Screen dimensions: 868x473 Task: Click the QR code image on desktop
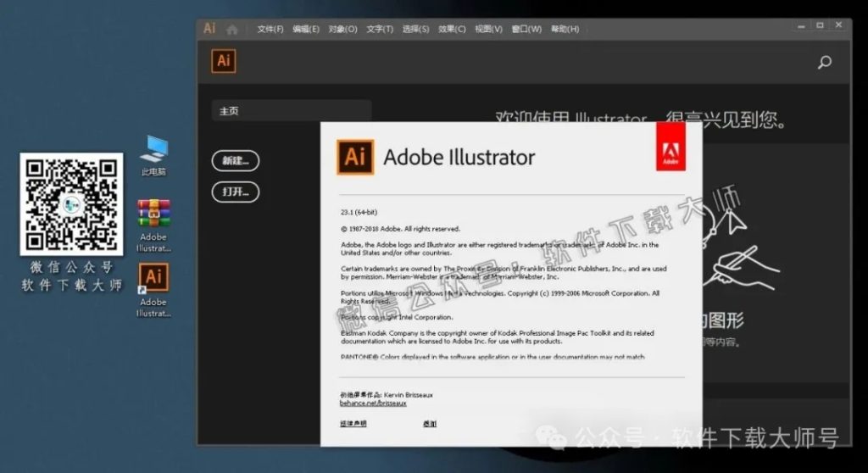click(71, 203)
